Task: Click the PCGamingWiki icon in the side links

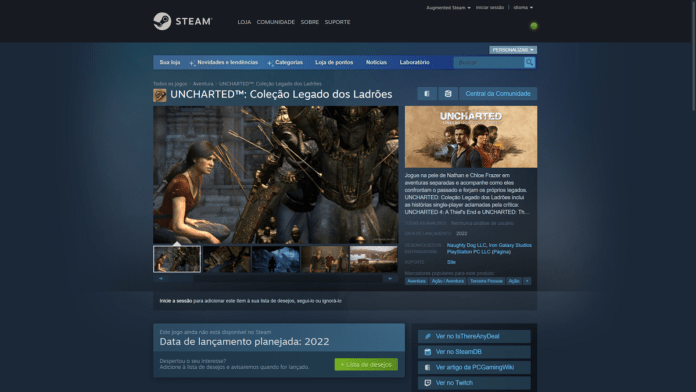Action: [427, 367]
